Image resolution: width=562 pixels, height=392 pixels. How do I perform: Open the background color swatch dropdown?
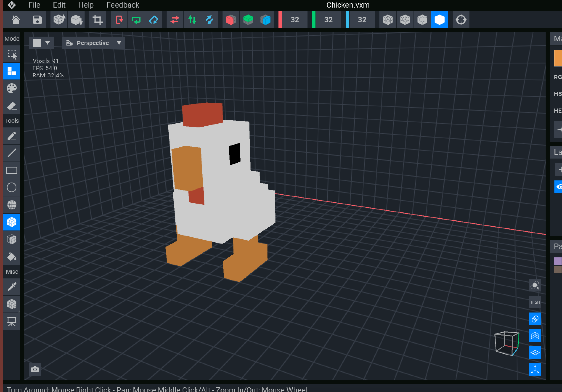pos(41,43)
